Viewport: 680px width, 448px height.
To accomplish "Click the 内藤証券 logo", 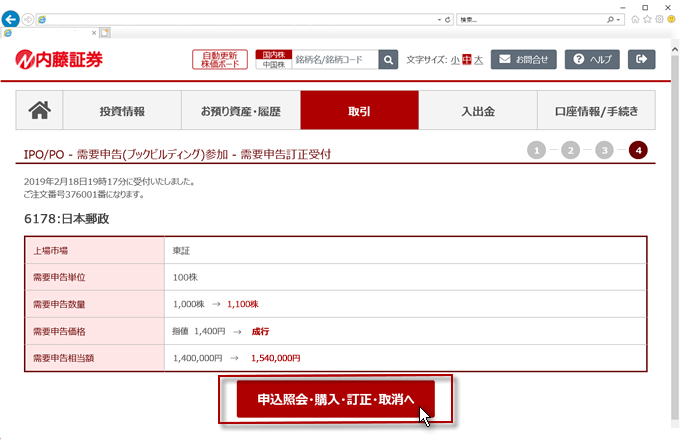I will pos(59,59).
